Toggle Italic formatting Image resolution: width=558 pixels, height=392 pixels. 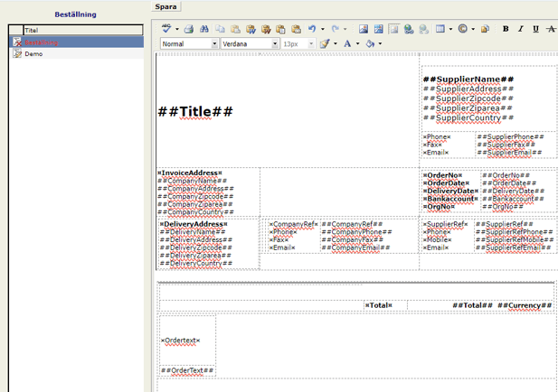520,29
